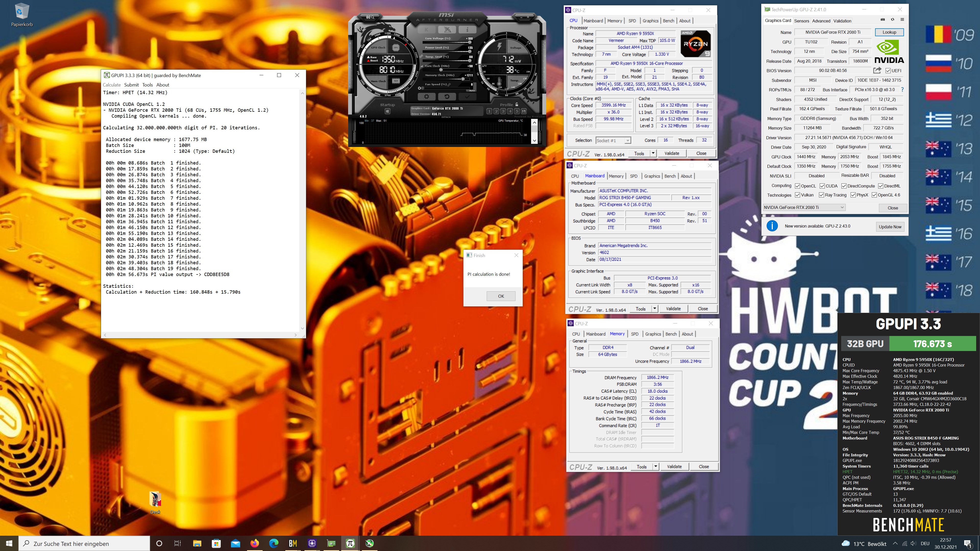The height and width of the screenshot is (551, 980).
Task: Open File Explorer from the taskbar
Action: 197,543
